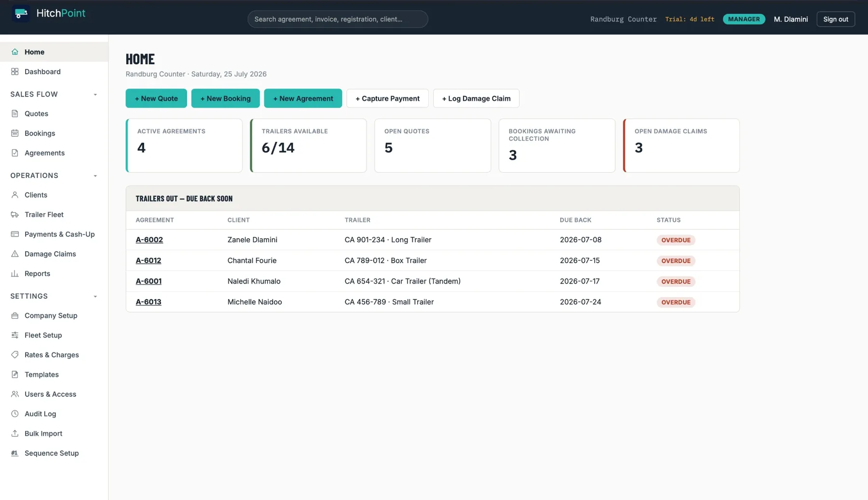This screenshot has width=868, height=500.
Task: Click the Log Damage Claim button
Action: tap(476, 98)
